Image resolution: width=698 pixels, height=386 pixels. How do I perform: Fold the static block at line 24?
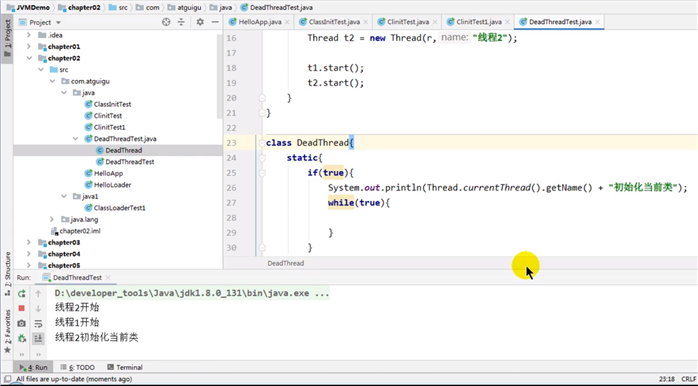(262, 158)
